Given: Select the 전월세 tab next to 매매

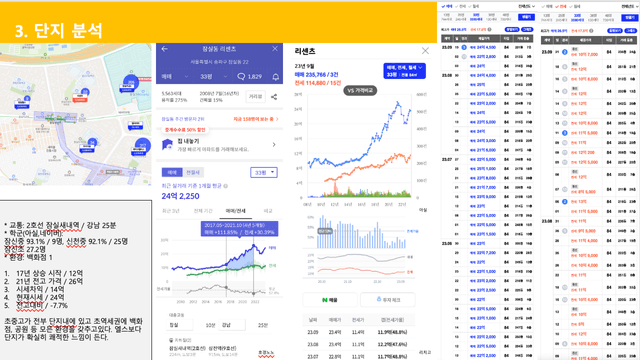Looking at the screenshot, I should click(193, 173).
